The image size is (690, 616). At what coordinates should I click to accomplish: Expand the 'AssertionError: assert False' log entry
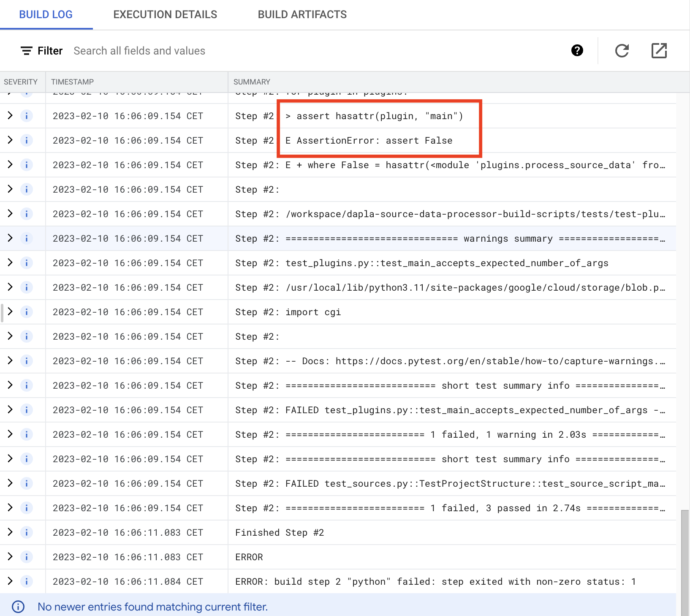[x=10, y=140]
